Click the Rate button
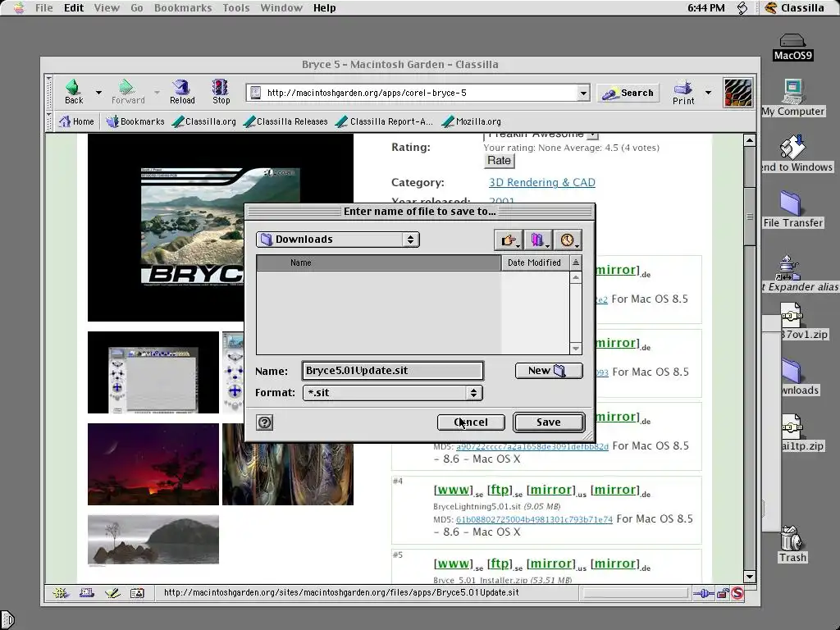Viewport: 840px width, 630px height. point(500,161)
